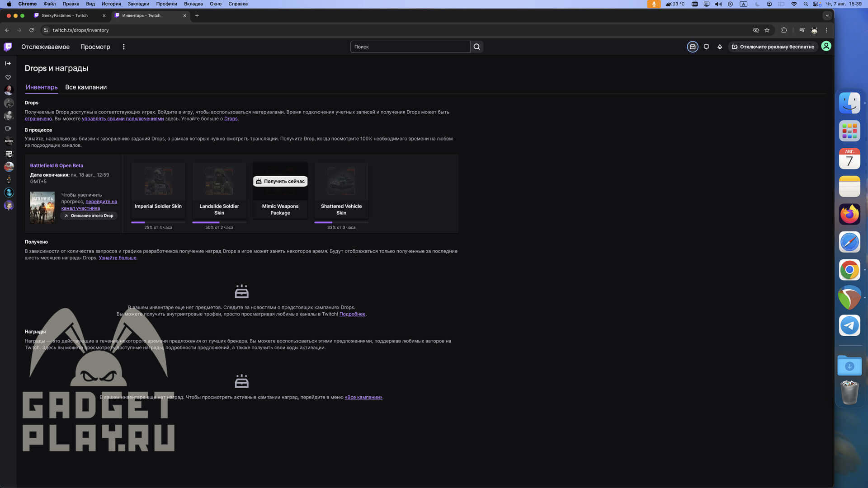Open the user profile avatar menu

(x=826, y=46)
